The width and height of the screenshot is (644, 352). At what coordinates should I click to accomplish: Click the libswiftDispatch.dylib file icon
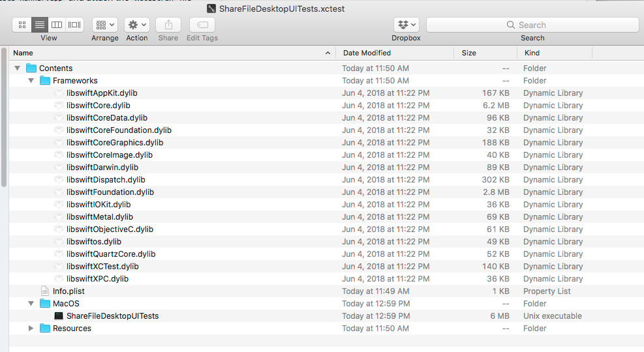[59, 180]
